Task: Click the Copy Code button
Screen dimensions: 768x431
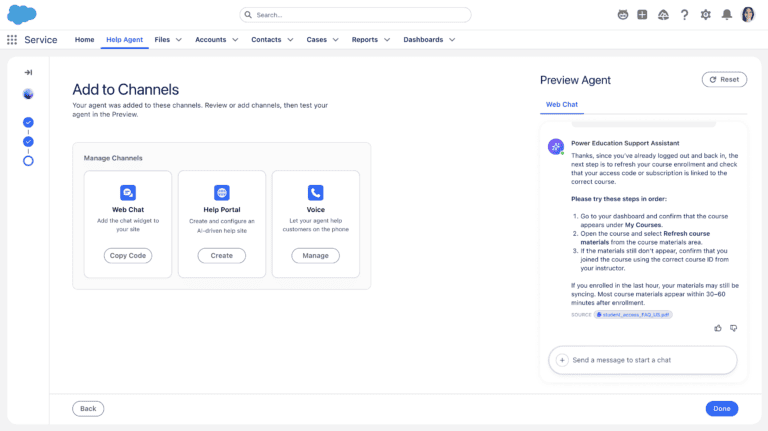Action: point(128,256)
